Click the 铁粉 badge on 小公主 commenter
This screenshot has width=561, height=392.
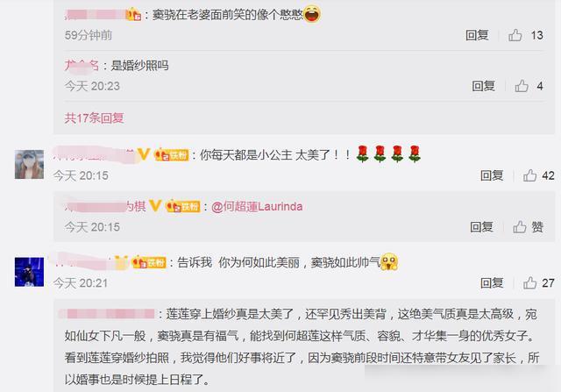172,154
